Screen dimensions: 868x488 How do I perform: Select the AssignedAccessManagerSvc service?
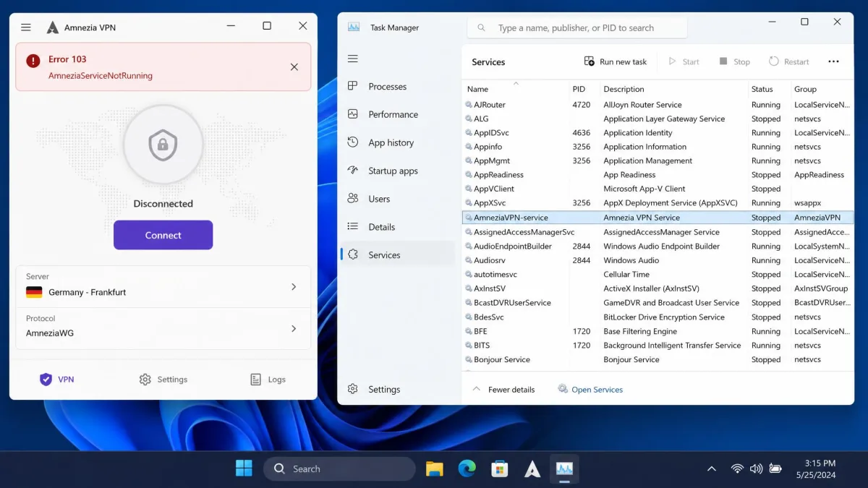click(x=658, y=232)
